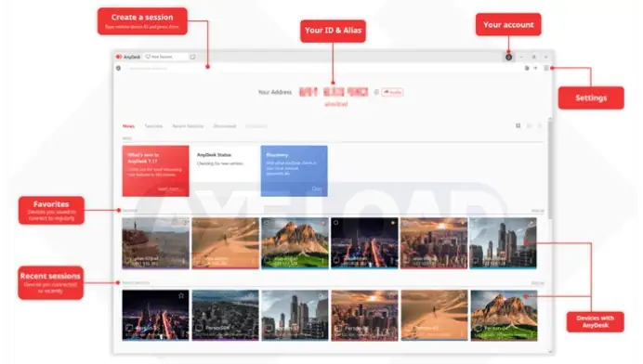Copy your address with the copy icon
The height and width of the screenshot is (364, 643).
(x=376, y=92)
